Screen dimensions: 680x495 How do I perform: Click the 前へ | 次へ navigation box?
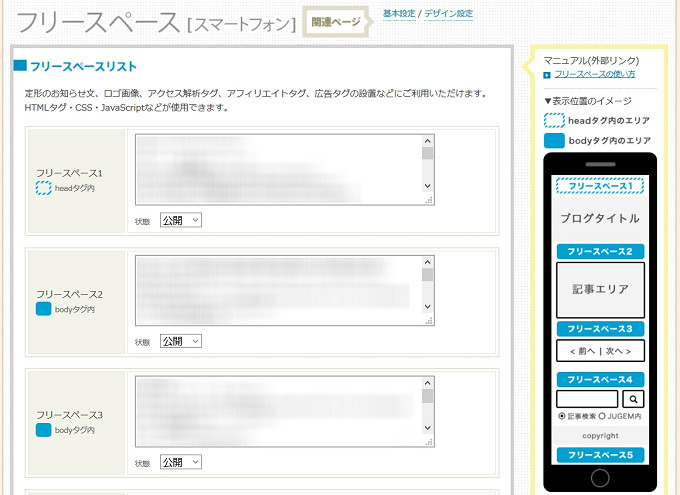click(600, 351)
